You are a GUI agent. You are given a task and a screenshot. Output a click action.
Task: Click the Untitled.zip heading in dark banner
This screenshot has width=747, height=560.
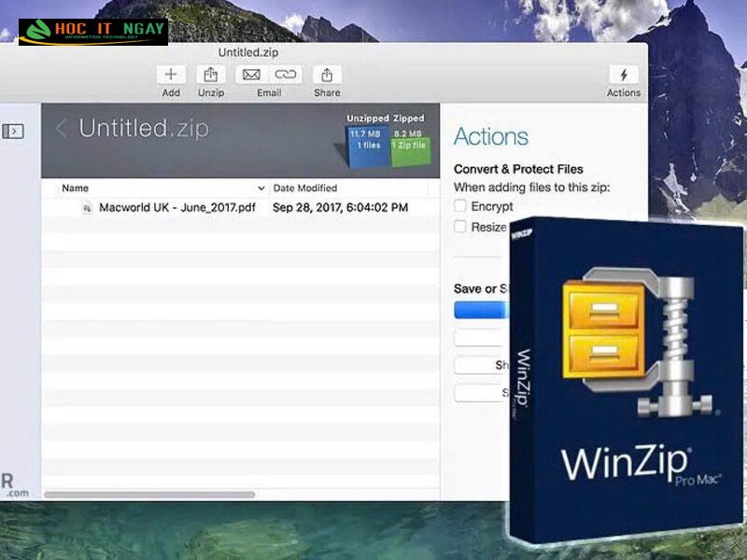click(x=144, y=129)
